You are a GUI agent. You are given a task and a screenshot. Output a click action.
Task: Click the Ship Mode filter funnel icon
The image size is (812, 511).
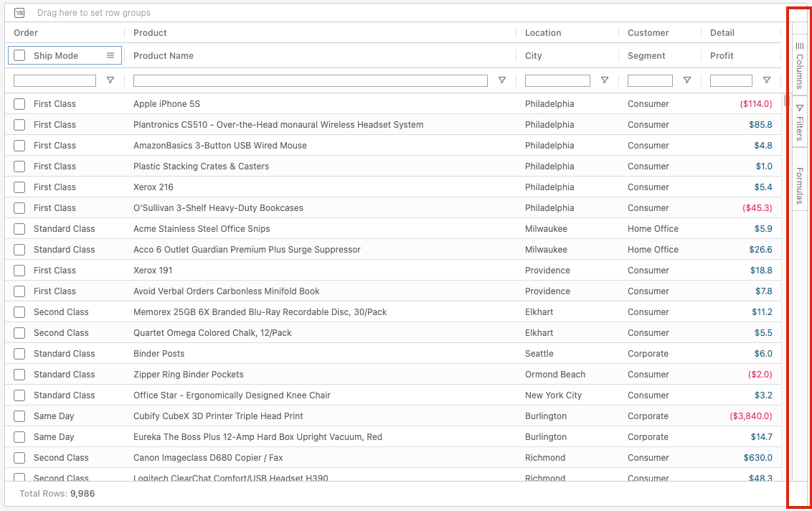110,80
